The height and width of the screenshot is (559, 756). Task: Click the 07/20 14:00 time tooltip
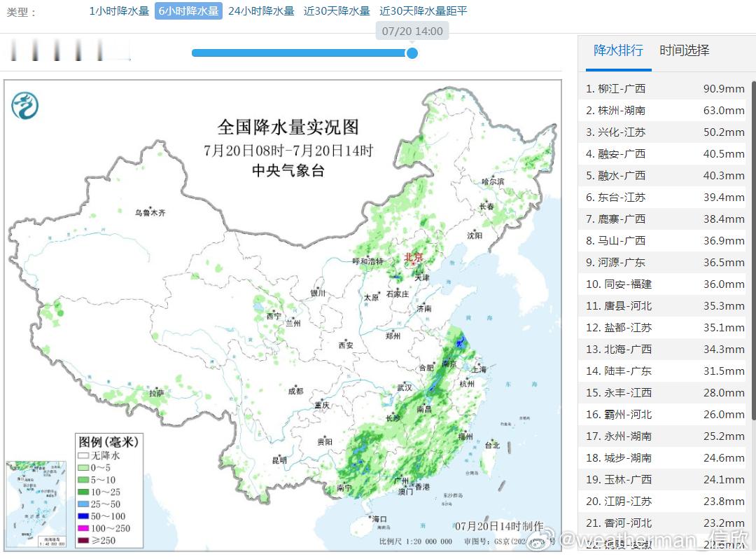pos(412,32)
